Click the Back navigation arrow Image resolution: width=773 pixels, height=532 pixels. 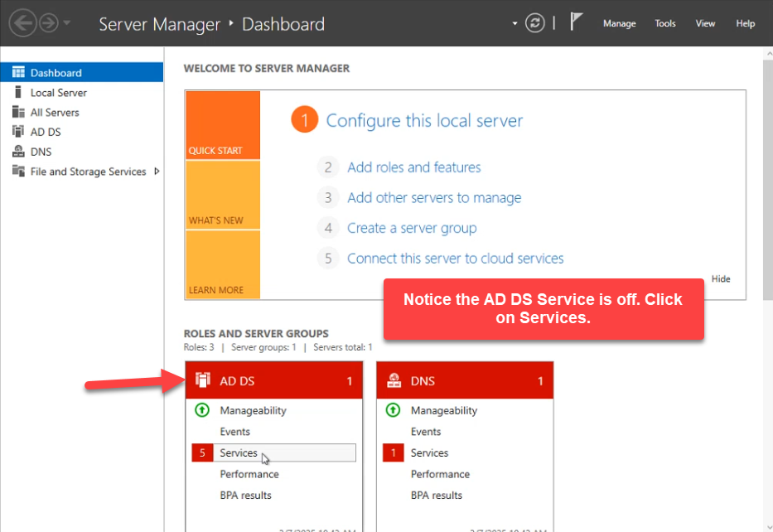[22, 23]
